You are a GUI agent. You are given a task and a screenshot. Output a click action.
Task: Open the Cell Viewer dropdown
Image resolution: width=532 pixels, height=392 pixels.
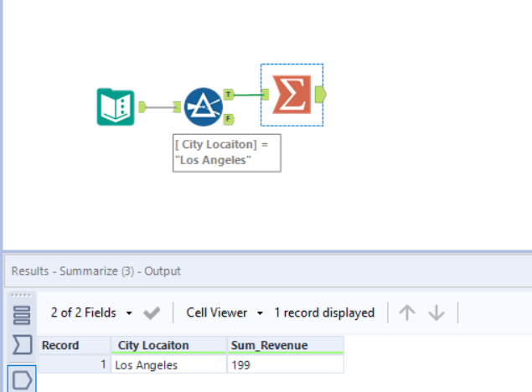pyautogui.click(x=225, y=312)
